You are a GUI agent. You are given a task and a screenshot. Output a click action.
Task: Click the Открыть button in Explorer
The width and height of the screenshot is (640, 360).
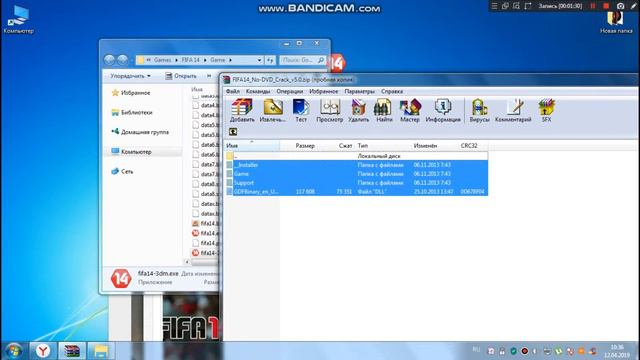(x=181, y=76)
